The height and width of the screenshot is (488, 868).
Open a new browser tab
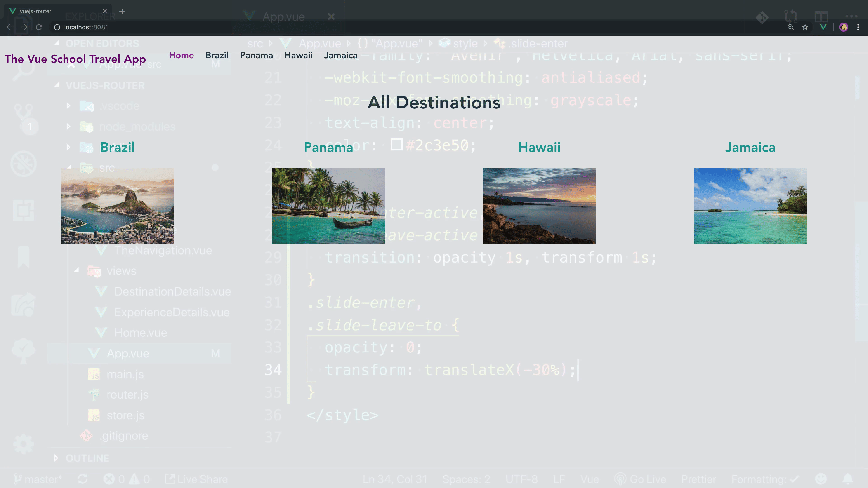pos(122,12)
